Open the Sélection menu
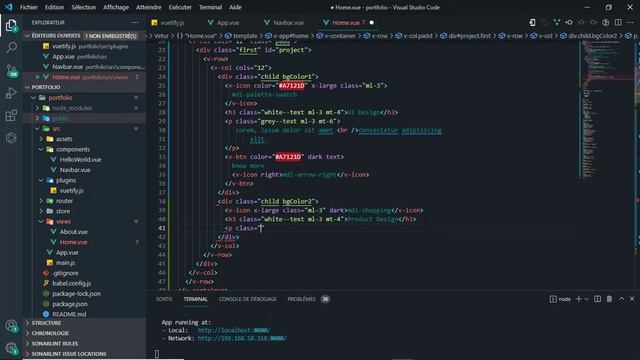 (83, 7)
